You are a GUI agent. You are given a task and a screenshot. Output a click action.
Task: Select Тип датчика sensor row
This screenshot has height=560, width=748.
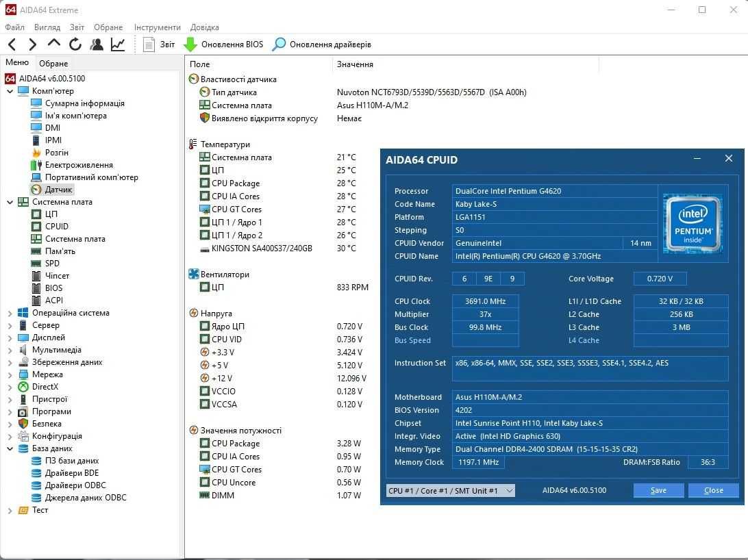click(x=362, y=92)
